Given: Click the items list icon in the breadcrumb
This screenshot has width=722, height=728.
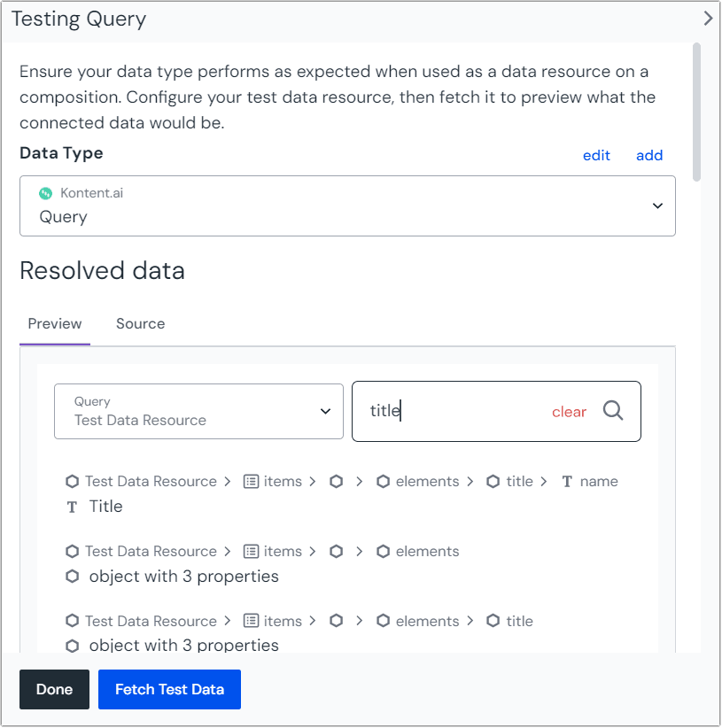Looking at the screenshot, I should (x=251, y=481).
